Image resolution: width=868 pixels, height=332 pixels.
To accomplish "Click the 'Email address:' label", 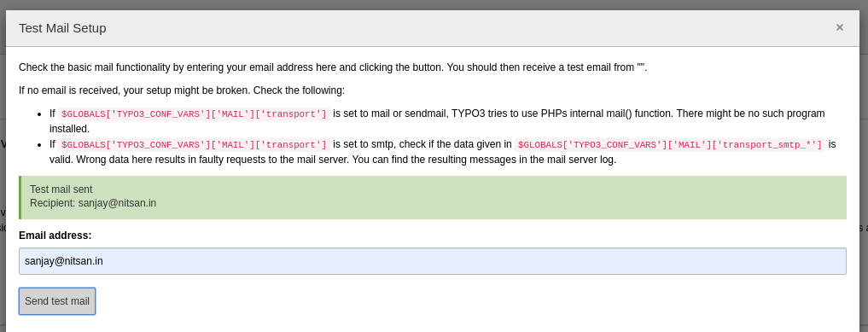I will coord(55,236).
